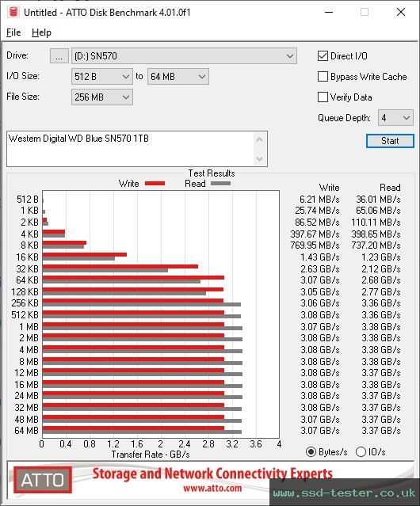Viewport: 420px width, 506px height.
Task: Open the I/O Size end dropdown 64 MB
Action: click(x=178, y=77)
